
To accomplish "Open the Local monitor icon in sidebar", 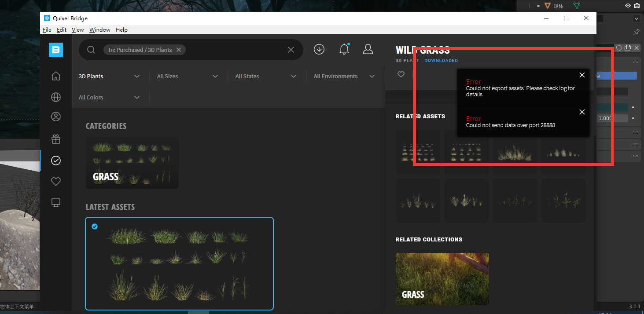I will [x=56, y=202].
